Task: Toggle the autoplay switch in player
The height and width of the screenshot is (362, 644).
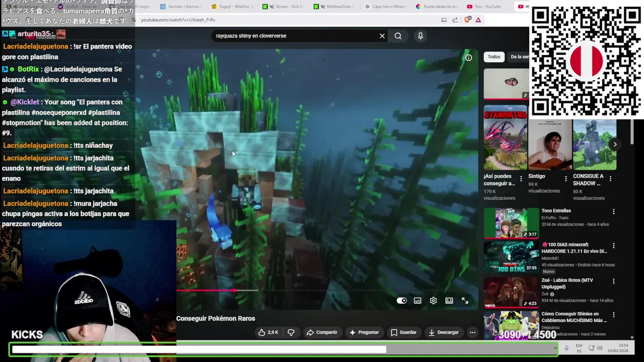Action: 401,301
